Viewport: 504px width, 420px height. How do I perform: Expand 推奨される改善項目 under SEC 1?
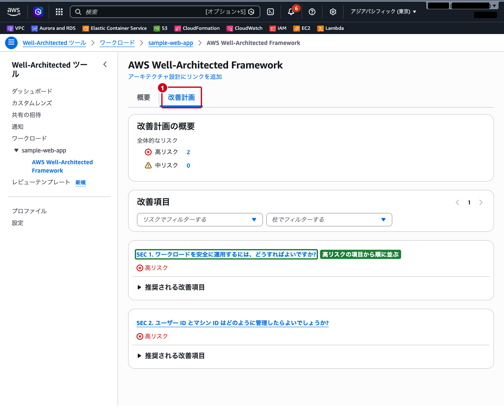(171, 287)
